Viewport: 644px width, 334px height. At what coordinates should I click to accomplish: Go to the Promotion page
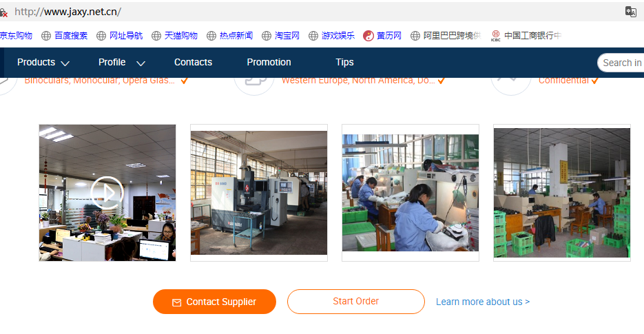[269, 63]
